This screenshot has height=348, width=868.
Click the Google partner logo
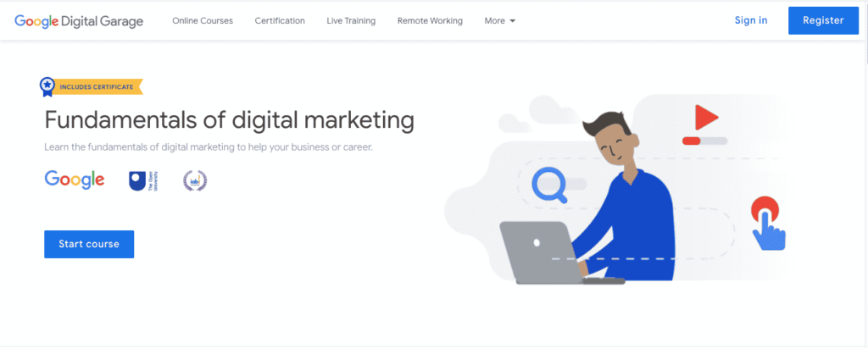[75, 180]
